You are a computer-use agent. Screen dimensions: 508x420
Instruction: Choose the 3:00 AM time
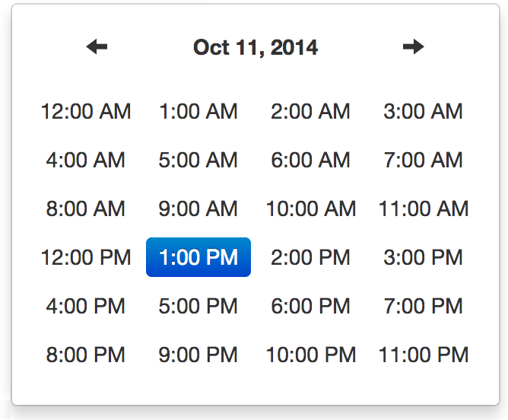point(424,111)
